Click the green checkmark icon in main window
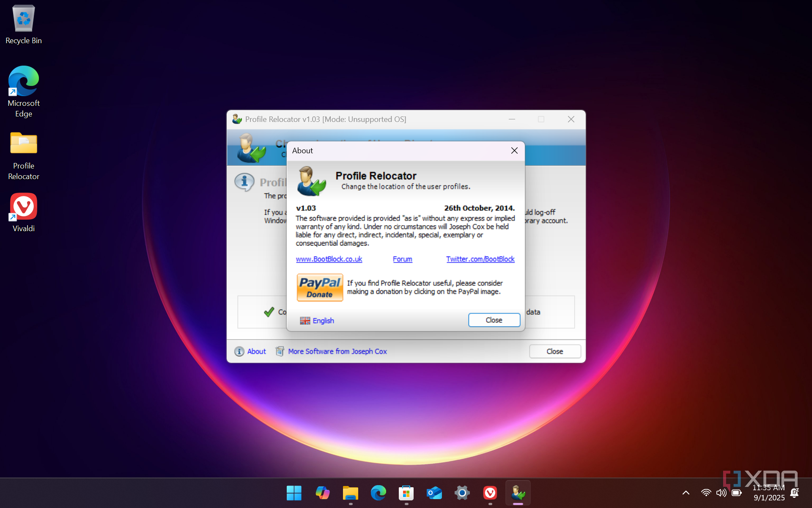Viewport: 812px width, 508px height. point(269,312)
